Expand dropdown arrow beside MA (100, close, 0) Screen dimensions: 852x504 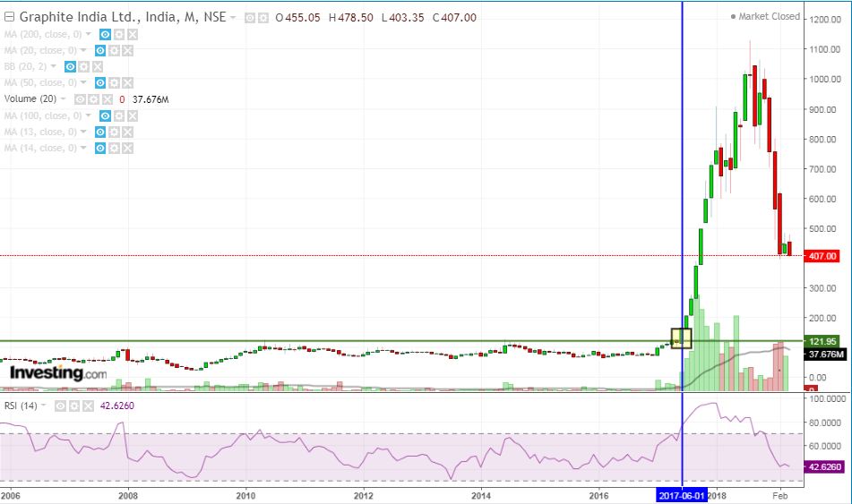pos(89,115)
